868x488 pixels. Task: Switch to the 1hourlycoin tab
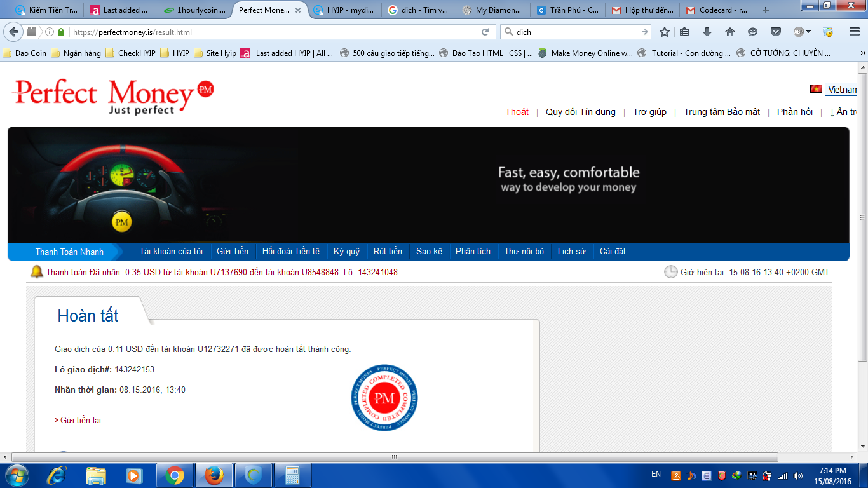195,10
